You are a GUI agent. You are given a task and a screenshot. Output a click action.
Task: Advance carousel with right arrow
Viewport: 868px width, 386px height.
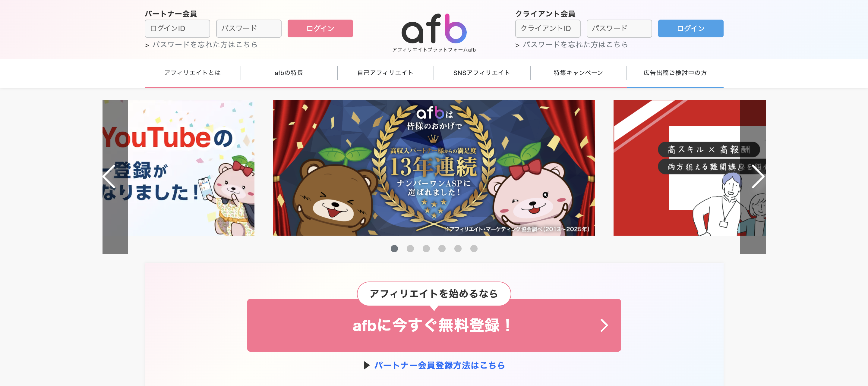coord(758,176)
